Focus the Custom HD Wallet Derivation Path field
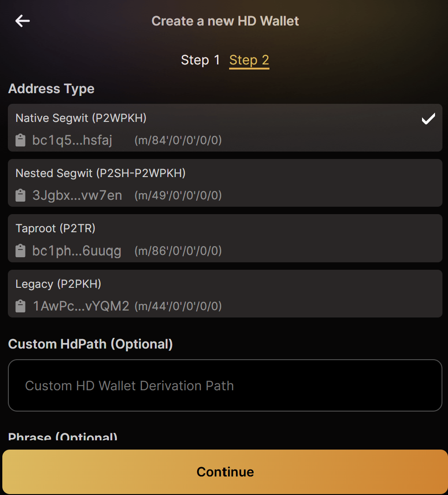Screen dimensions: 448x495 tap(225, 386)
